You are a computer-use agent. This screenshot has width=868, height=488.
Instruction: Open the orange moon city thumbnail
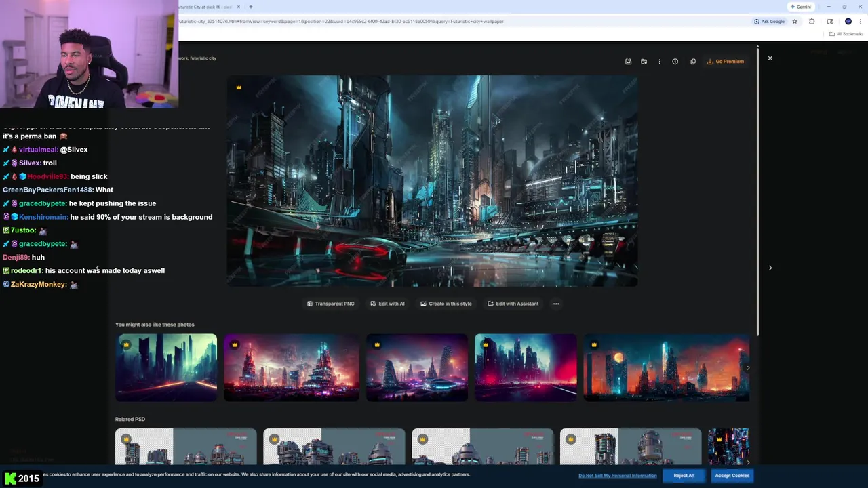click(x=666, y=367)
